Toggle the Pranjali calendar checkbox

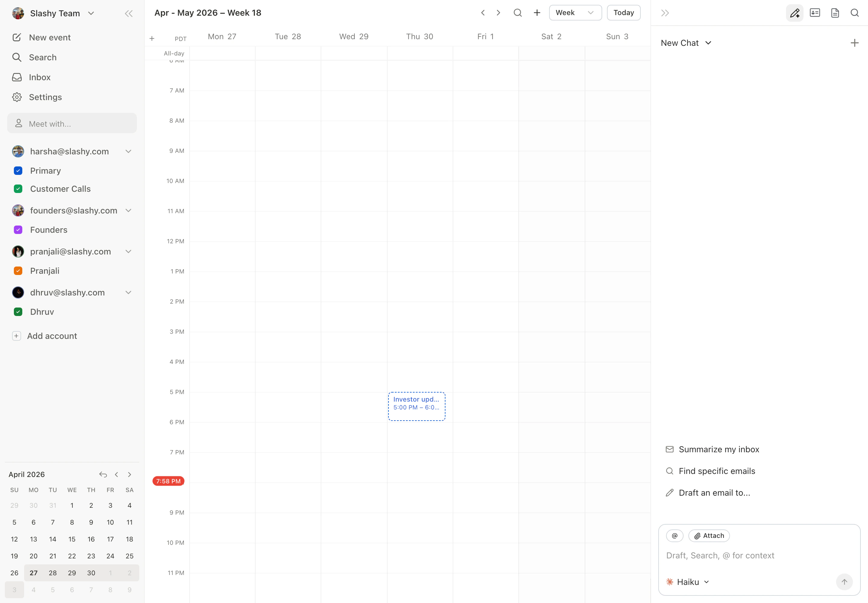(x=18, y=271)
